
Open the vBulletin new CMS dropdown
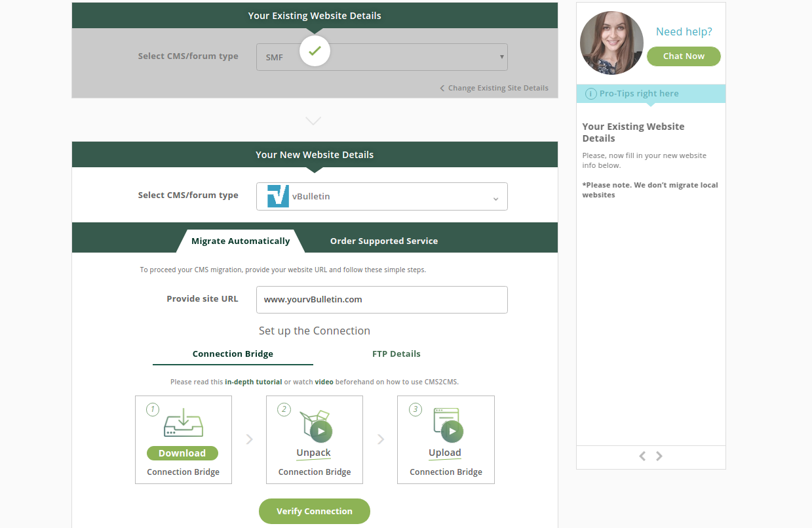tap(382, 196)
